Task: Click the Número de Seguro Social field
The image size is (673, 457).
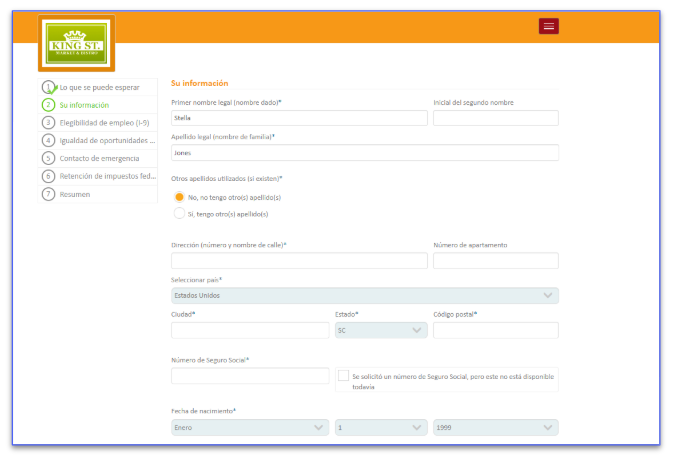Action: pos(250,376)
